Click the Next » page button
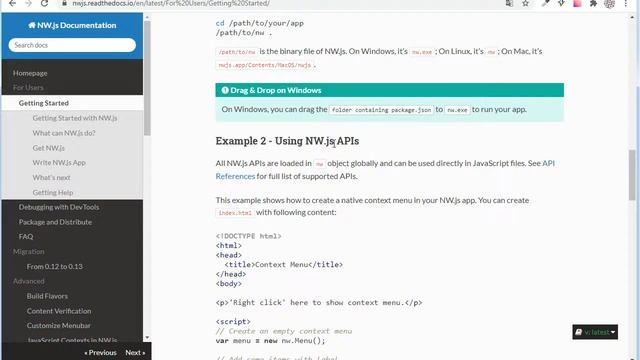This screenshot has height=360, width=640. click(135, 352)
